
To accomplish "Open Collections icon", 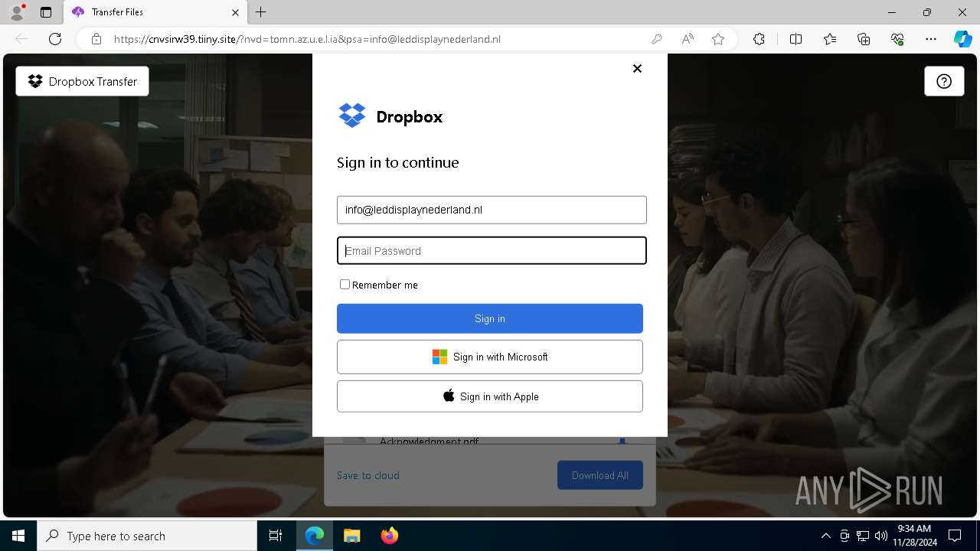I will tap(864, 39).
